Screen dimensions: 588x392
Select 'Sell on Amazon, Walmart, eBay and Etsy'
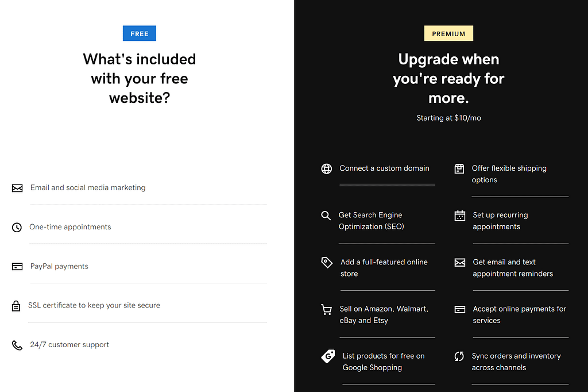pos(384,314)
